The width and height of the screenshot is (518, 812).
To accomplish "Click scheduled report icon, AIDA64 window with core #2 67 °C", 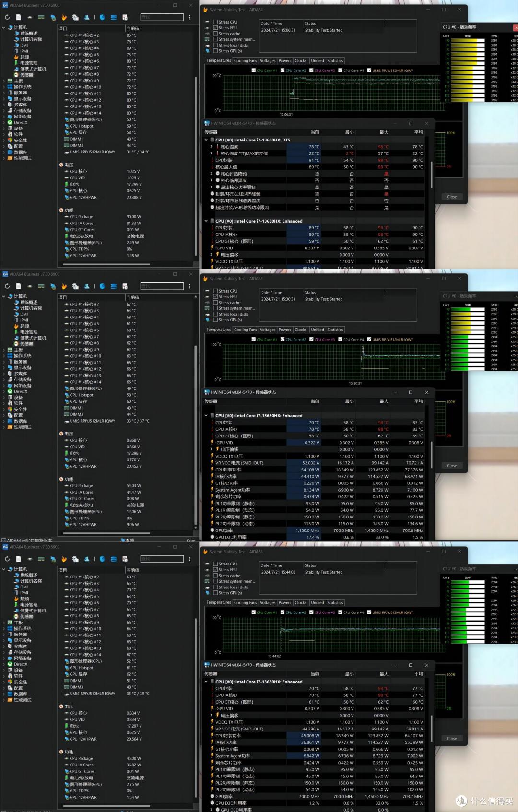I will tap(125, 286).
